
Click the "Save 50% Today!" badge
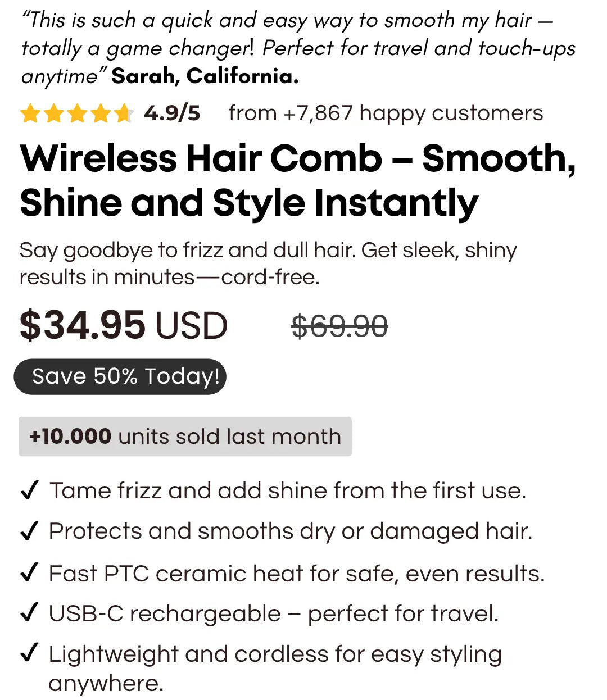(120, 376)
